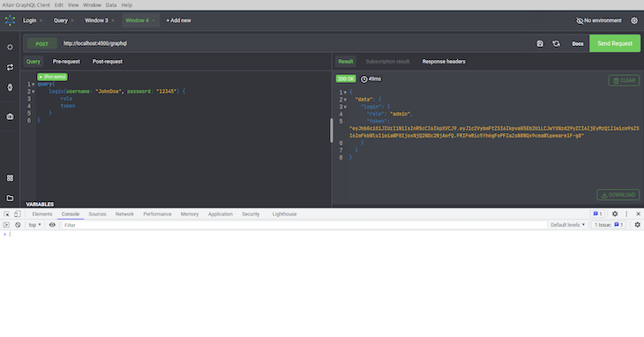
Task: Click the response time clock icon
Action: (363, 79)
